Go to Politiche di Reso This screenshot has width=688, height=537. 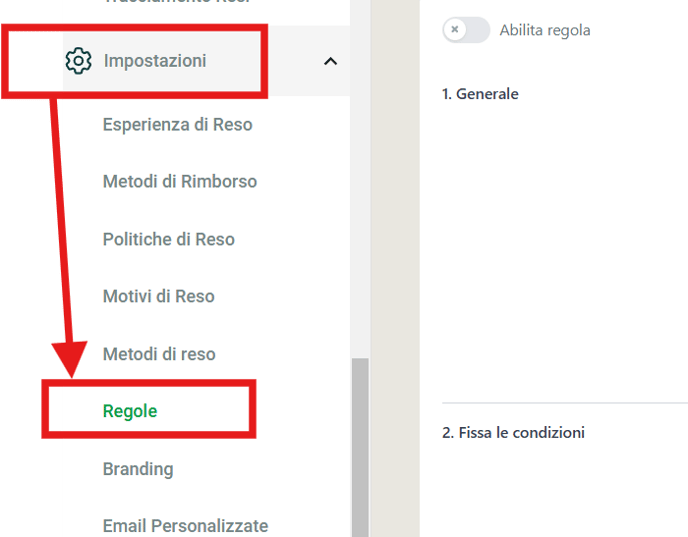168,240
